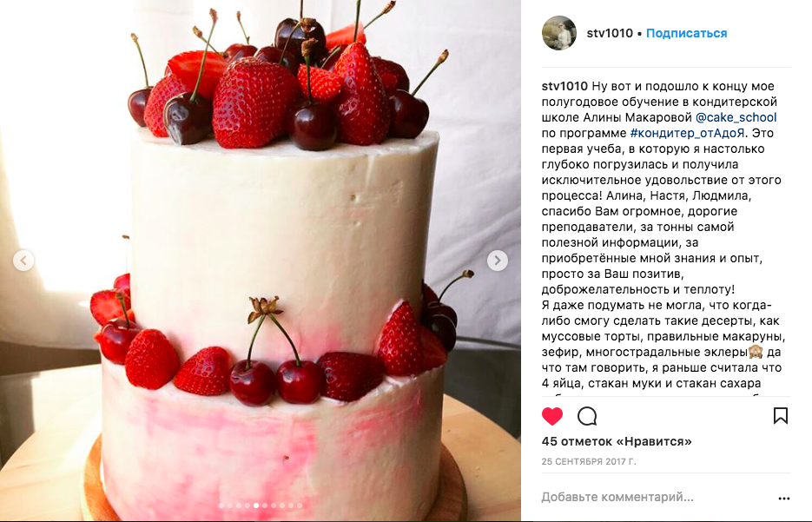This screenshot has width=812, height=522.
Task: Click stv1010 at the caption start
Action: [x=564, y=87]
